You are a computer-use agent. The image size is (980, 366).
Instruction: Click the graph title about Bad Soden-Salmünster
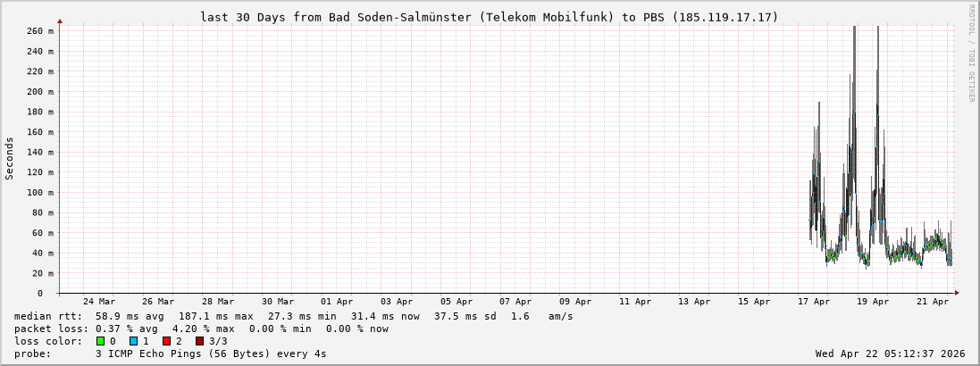click(490, 17)
